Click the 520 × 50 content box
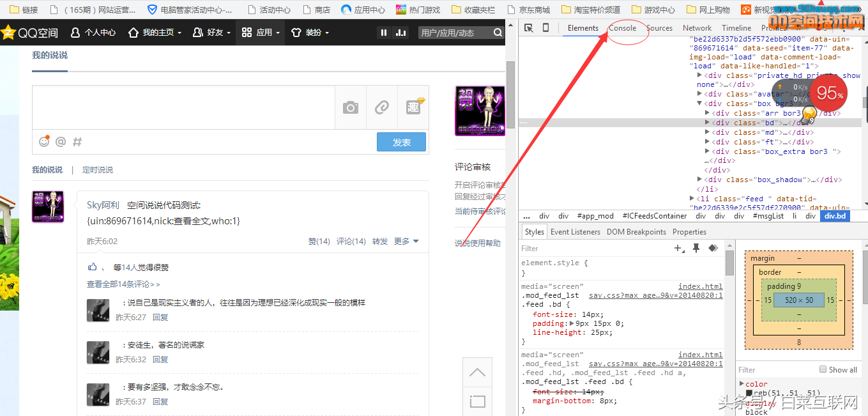This screenshot has width=868, height=416. 799,300
